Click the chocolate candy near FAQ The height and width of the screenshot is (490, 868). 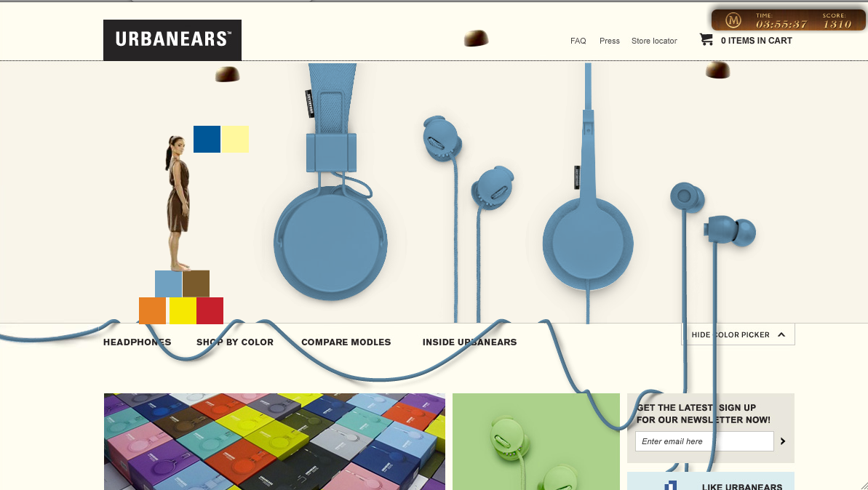(476, 38)
